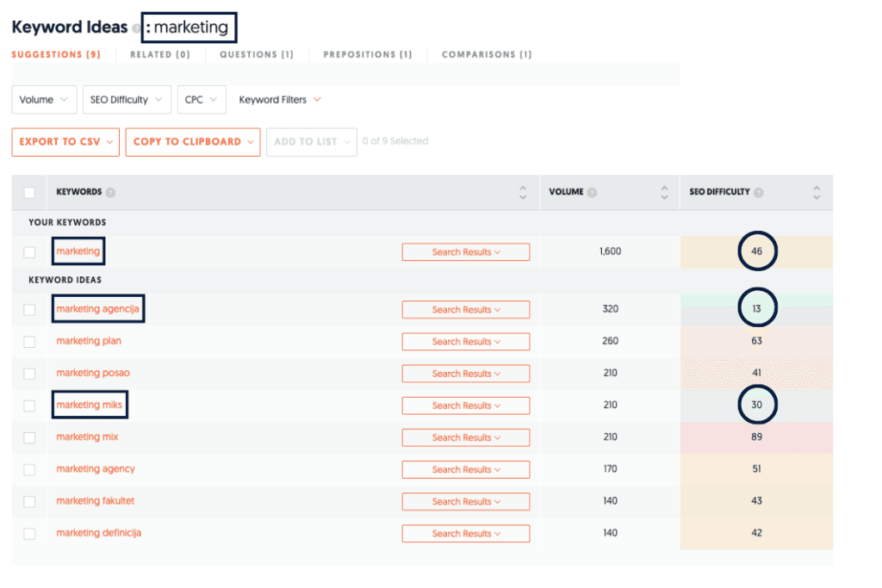Click the help icon next to Keyword Ideas
This screenshot has height=588, width=882.
click(137, 28)
